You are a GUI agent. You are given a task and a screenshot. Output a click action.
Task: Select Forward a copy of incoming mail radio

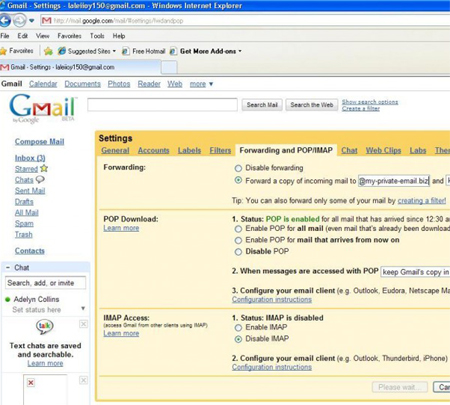(x=238, y=180)
